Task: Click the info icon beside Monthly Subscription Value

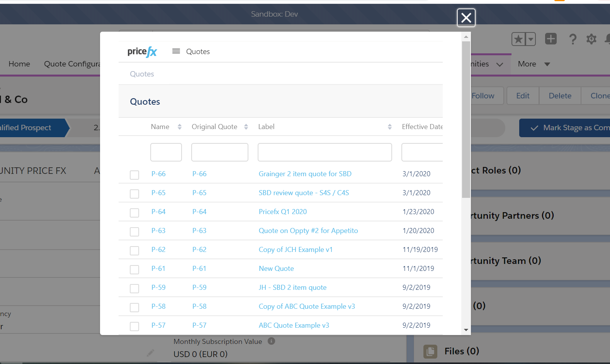Action: (271, 341)
